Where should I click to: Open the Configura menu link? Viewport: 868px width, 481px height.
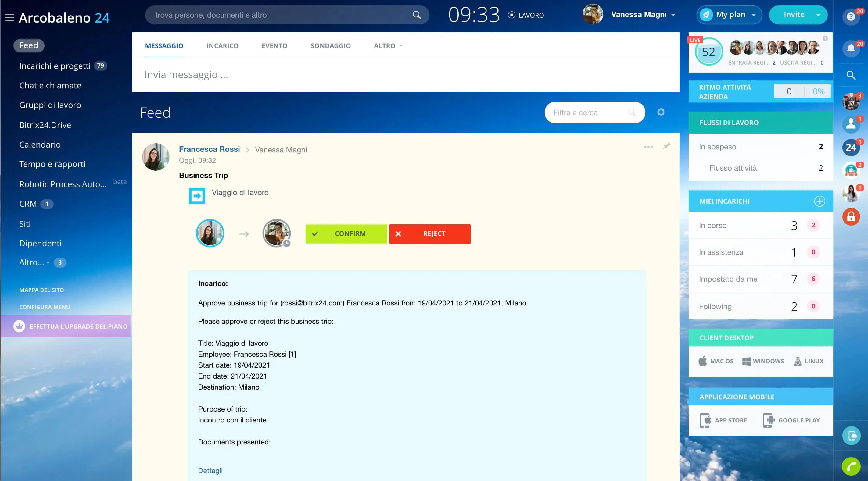click(x=45, y=307)
